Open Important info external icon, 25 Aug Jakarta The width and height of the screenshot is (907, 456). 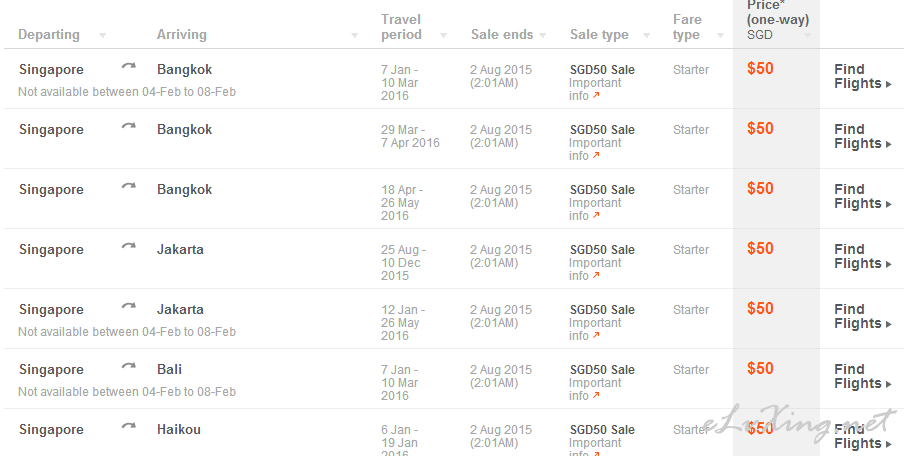pyautogui.click(x=596, y=275)
